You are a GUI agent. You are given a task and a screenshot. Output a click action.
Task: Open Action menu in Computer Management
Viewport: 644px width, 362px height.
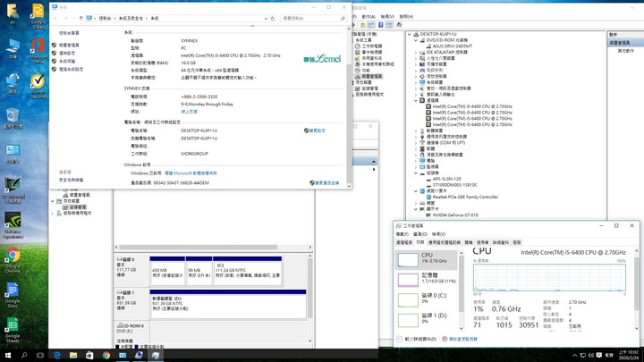(368, 17)
